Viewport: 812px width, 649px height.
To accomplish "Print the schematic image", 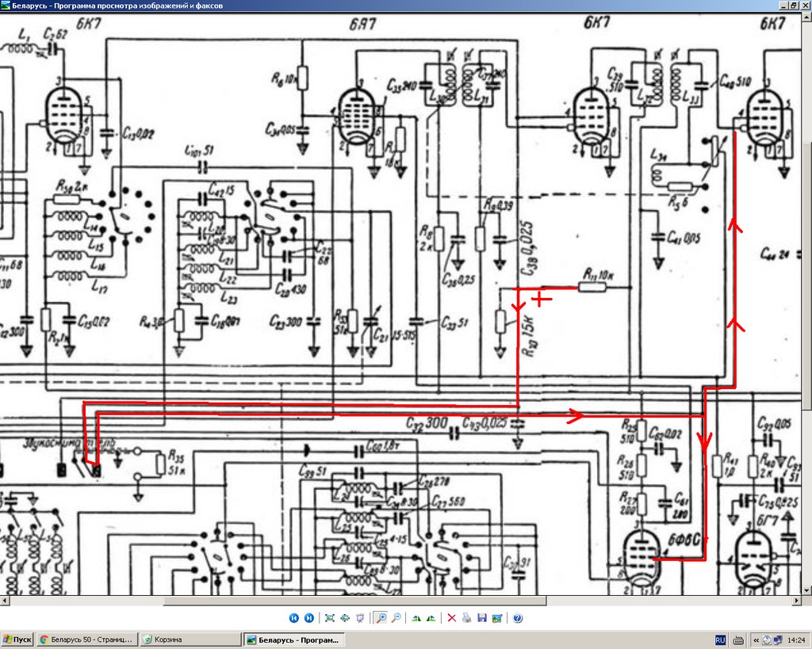I will pos(466,618).
